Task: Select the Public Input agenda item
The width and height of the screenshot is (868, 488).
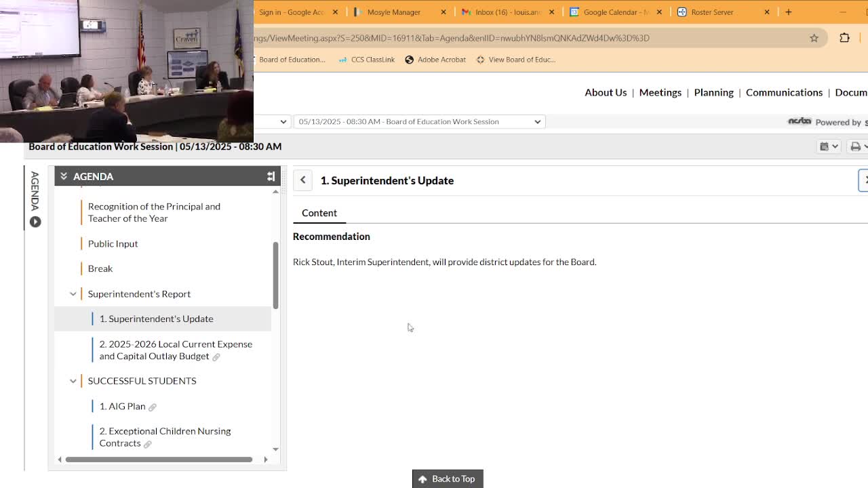Action: tap(113, 243)
